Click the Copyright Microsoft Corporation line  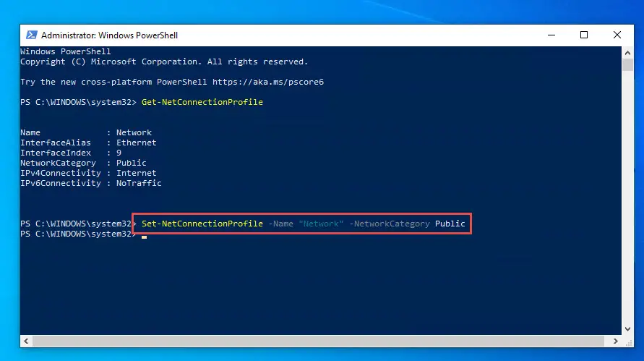coord(164,61)
